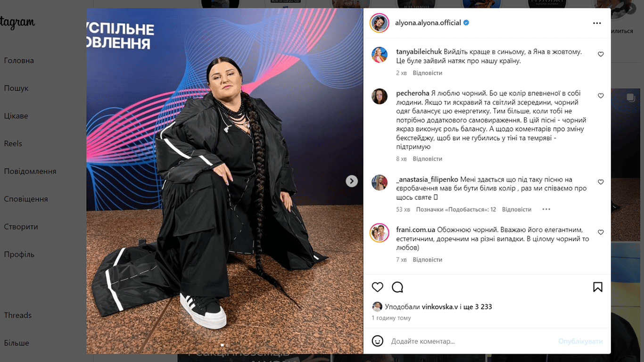644x362 pixels.
Task: Open tanyabileichuk's avatar
Action: [380, 55]
